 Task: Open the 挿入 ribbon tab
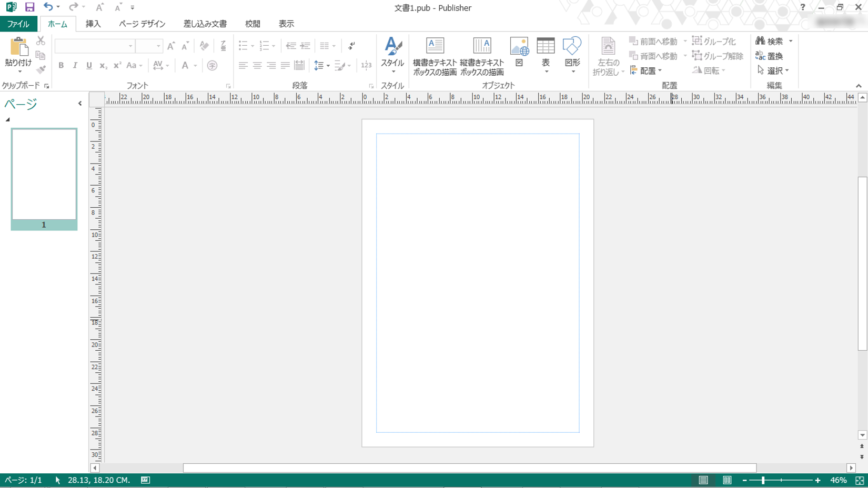(x=93, y=24)
